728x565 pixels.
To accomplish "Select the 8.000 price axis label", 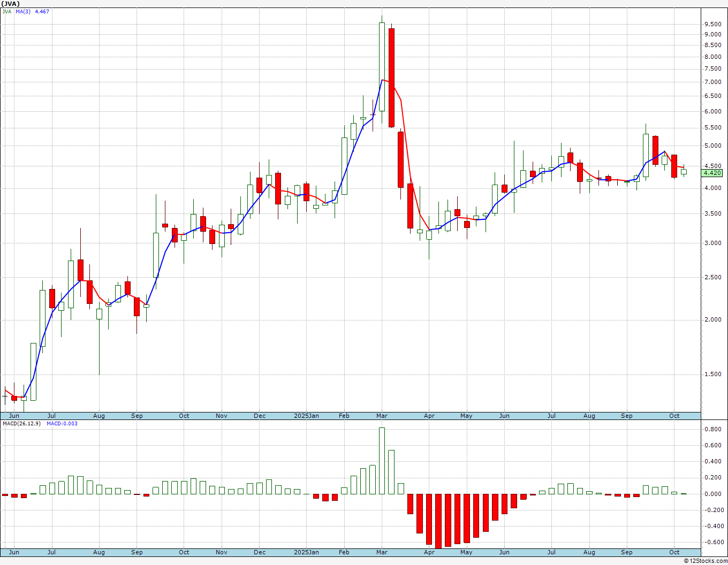I will [712, 57].
